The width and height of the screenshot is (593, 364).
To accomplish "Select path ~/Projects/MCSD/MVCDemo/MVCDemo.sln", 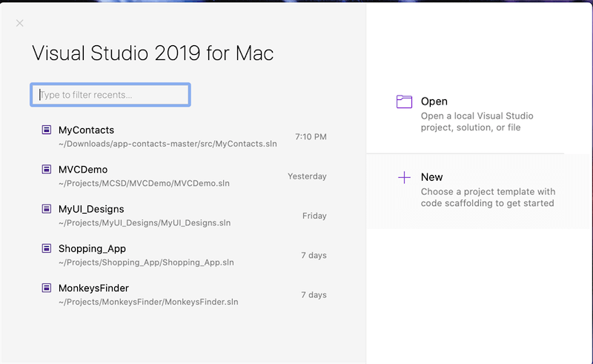I will pyautogui.click(x=144, y=184).
